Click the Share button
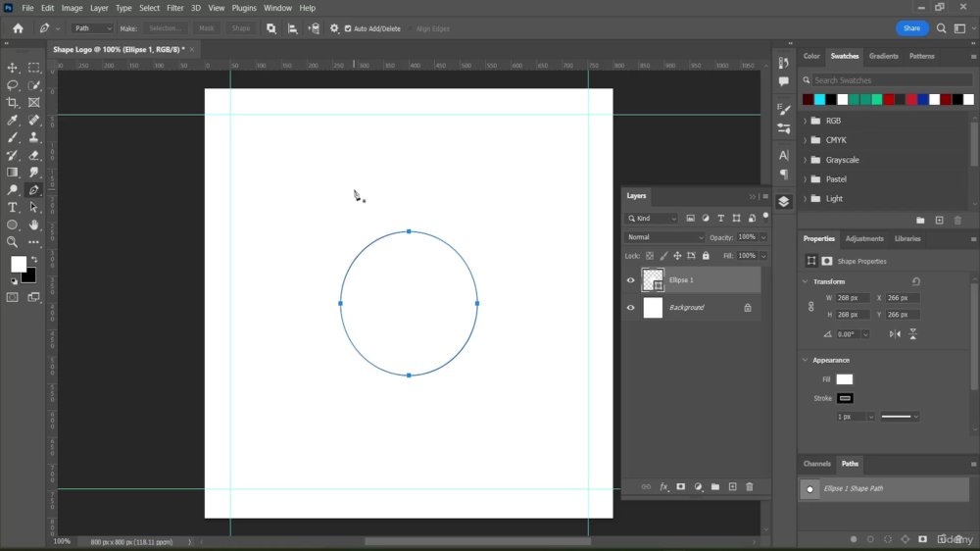 pos(911,28)
